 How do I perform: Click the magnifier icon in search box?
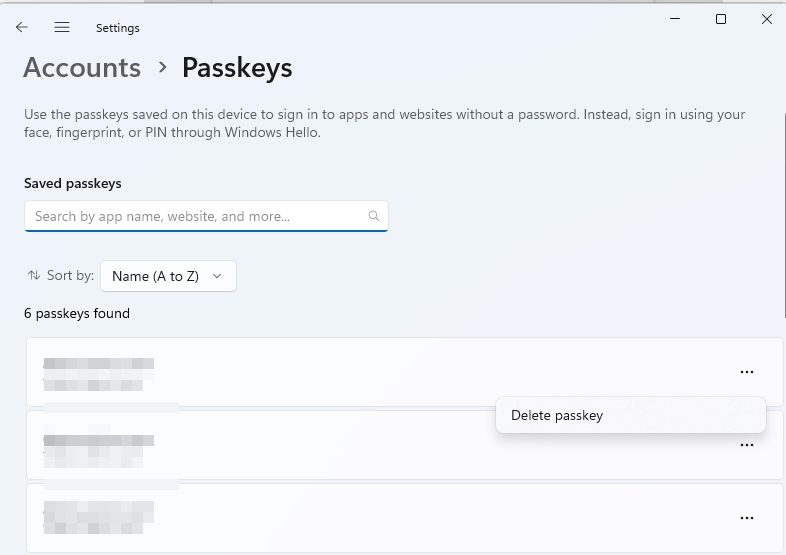pyautogui.click(x=374, y=216)
